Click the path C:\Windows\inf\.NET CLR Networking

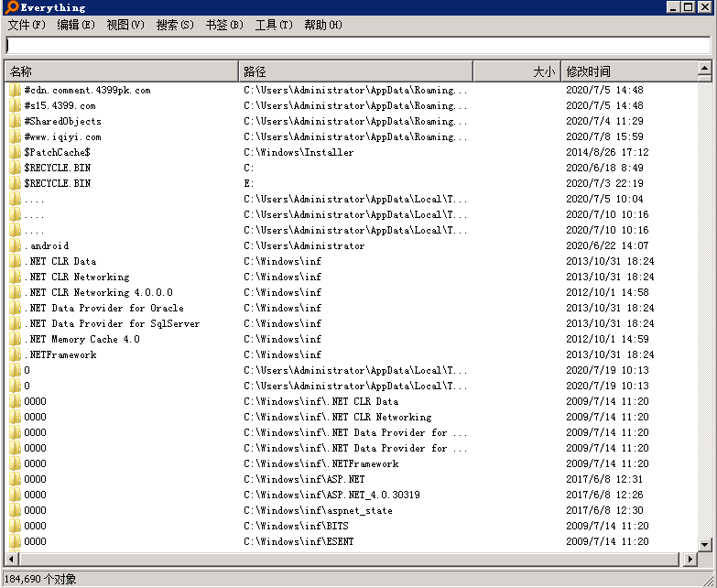pyautogui.click(x=338, y=417)
